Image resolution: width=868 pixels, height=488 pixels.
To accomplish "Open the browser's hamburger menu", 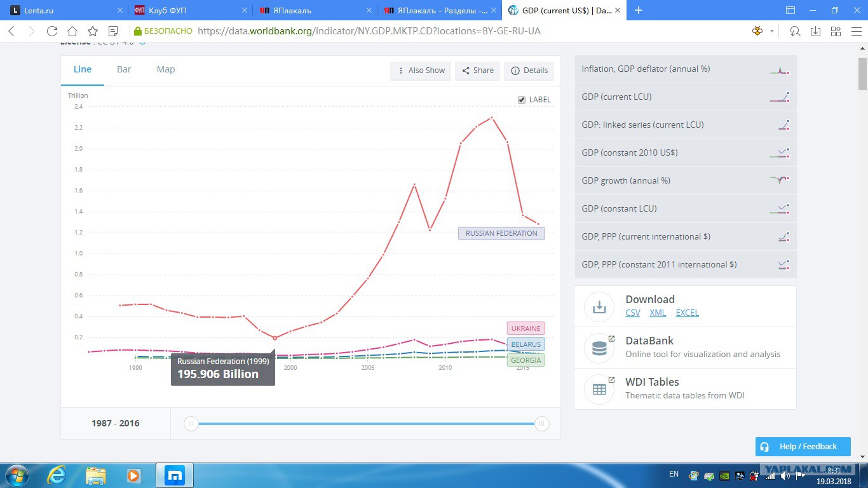I will 856,31.
